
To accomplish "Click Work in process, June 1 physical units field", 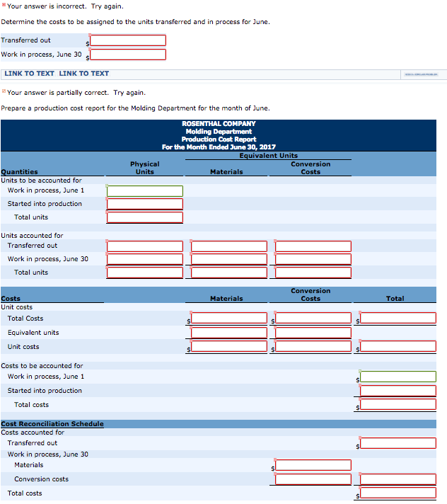I will click(145, 191).
